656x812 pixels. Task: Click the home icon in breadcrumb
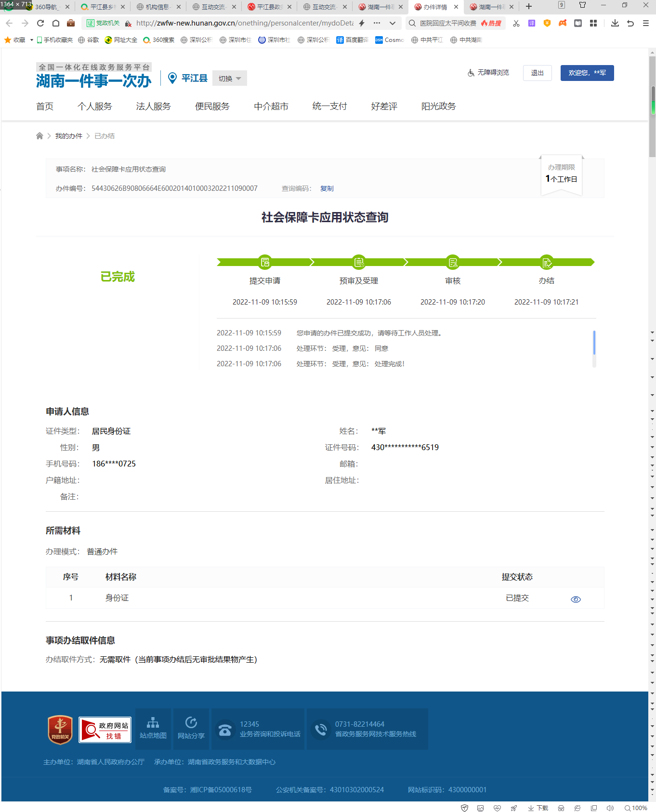[x=39, y=136]
